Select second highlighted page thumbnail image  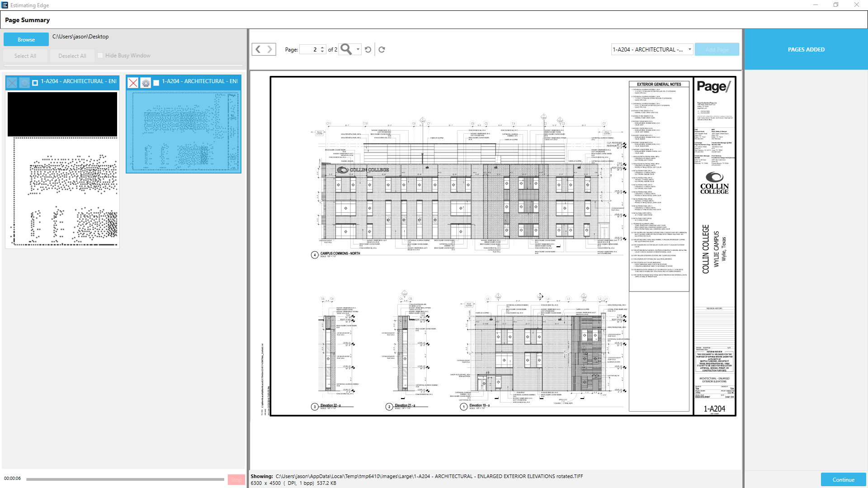point(184,131)
